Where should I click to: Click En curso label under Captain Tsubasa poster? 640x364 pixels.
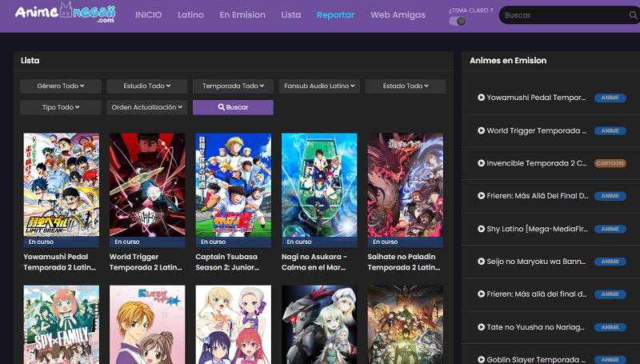(213, 242)
